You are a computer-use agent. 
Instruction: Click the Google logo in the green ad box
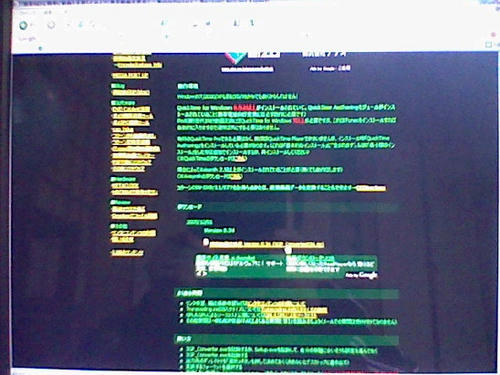click(x=368, y=275)
